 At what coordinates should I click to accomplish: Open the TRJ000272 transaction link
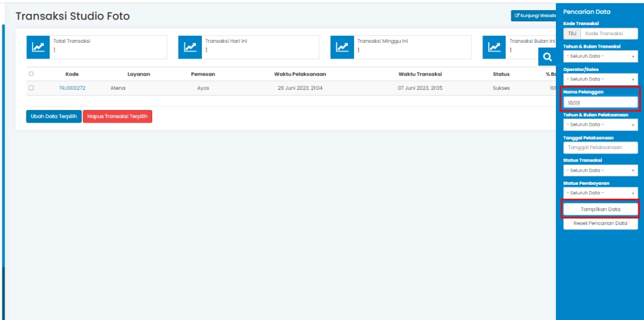tap(72, 88)
